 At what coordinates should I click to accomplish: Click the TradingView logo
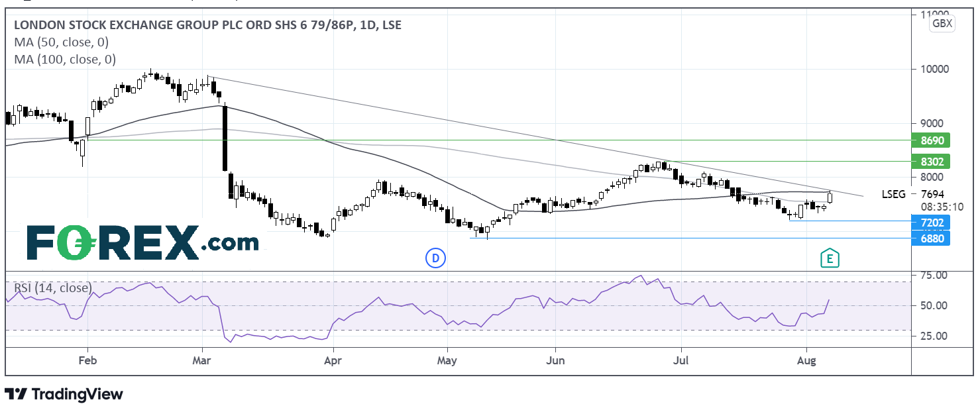[x=64, y=394]
